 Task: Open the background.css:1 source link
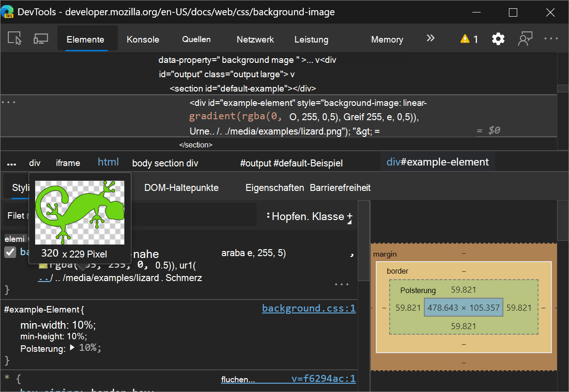click(x=308, y=308)
